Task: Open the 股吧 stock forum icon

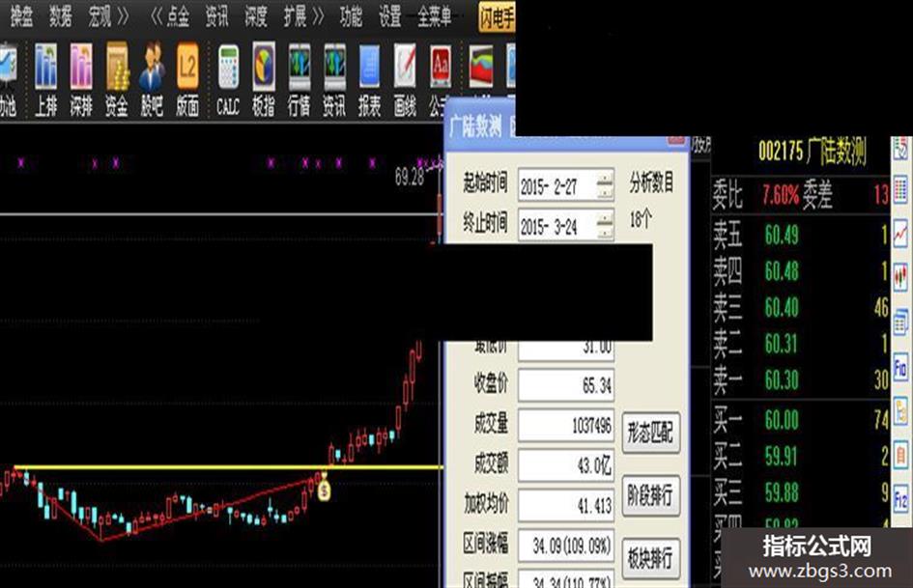Action: (152, 80)
